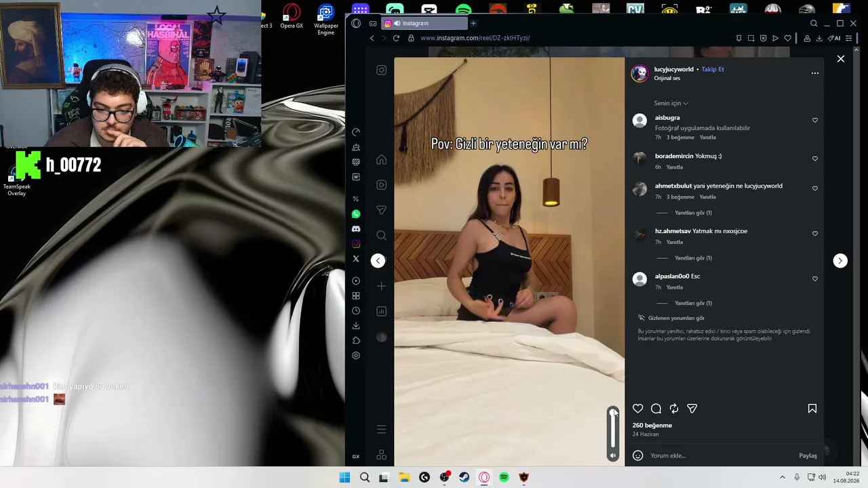Open X (Twitter) in Opera sidebar
This screenshot has height=488, width=868.
[x=356, y=259]
